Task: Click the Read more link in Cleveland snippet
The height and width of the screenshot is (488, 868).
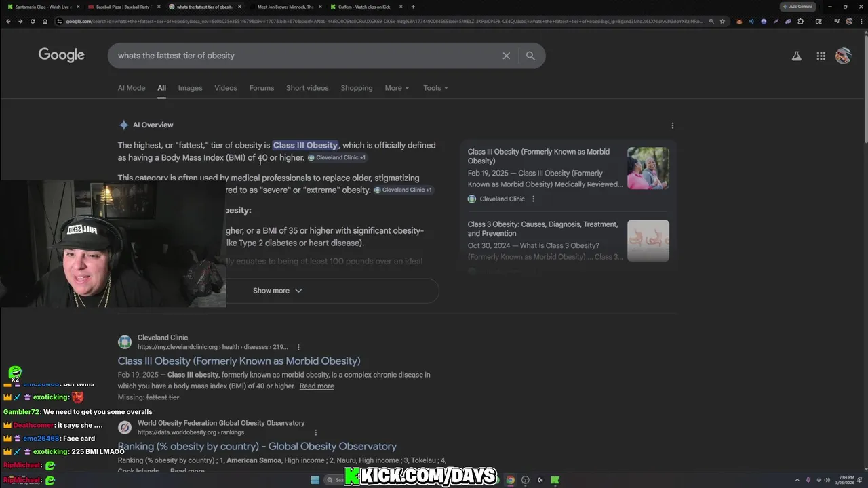Action: pyautogui.click(x=317, y=386)
